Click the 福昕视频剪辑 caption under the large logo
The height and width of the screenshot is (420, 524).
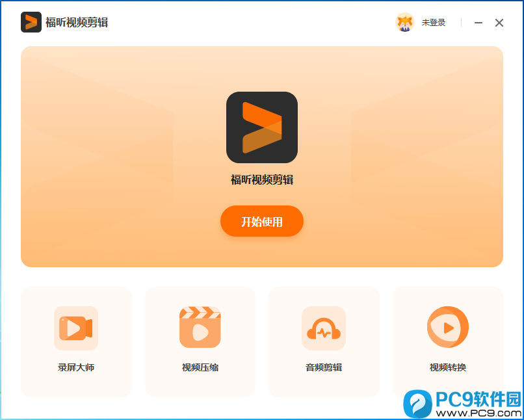click(x=262, y=179)
